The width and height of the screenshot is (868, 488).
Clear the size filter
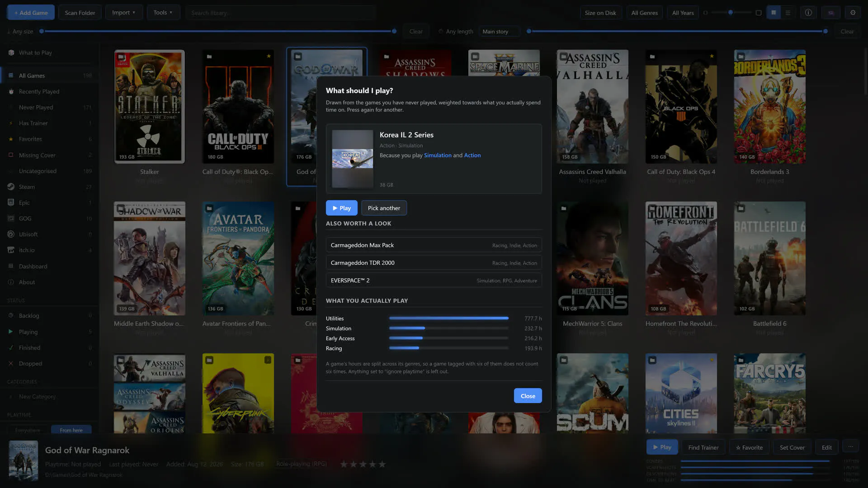point(416,31)
